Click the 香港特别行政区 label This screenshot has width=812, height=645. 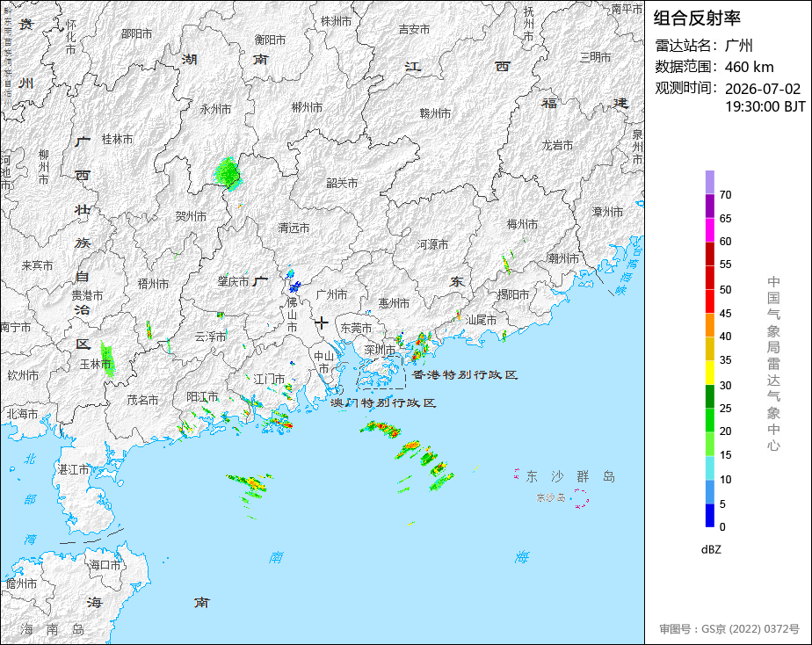pos(465,374)
